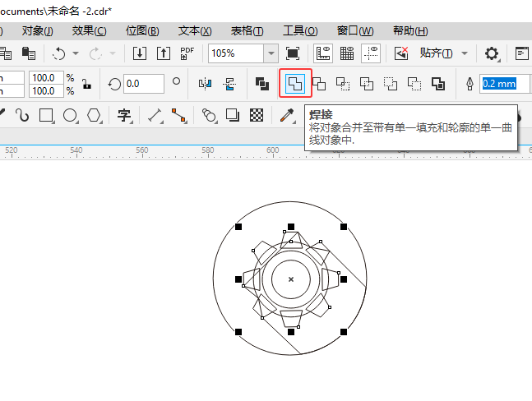
Task: Select the Polygon tool
Action: [94, 115]
